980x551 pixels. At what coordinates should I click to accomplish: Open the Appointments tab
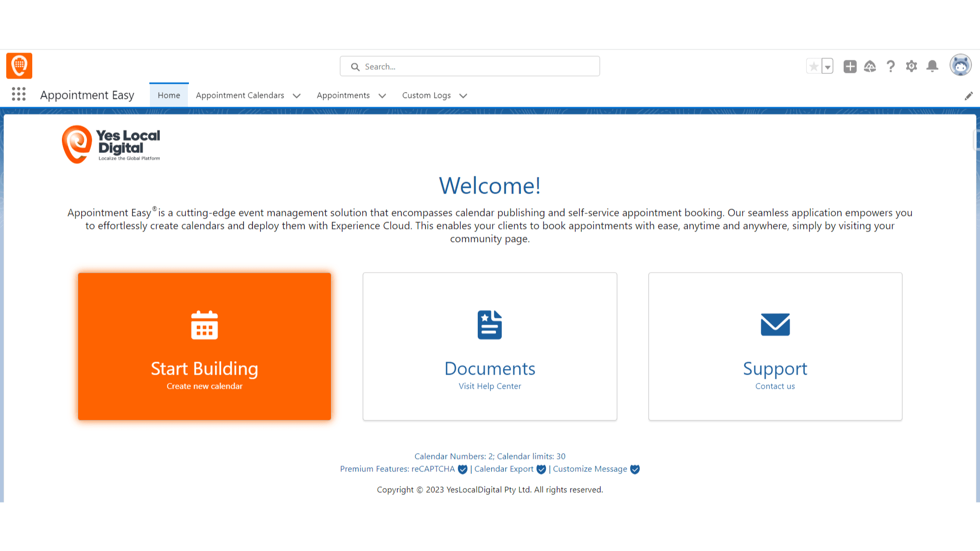343,95
